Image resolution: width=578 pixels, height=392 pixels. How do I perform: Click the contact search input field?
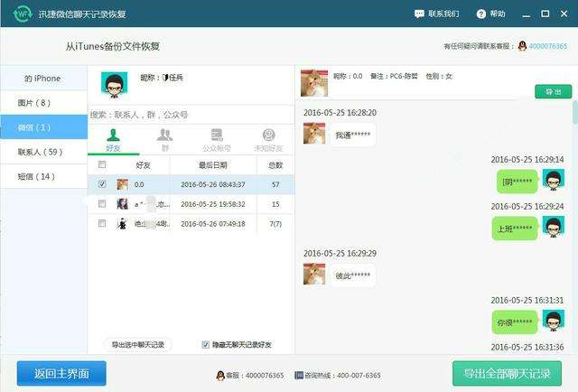point(191,115)
